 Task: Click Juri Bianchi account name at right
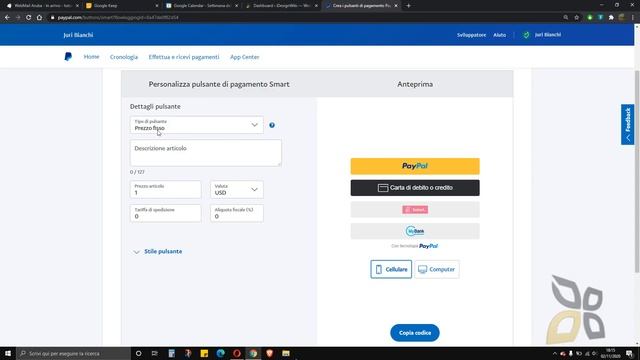(x=548, y=35)
